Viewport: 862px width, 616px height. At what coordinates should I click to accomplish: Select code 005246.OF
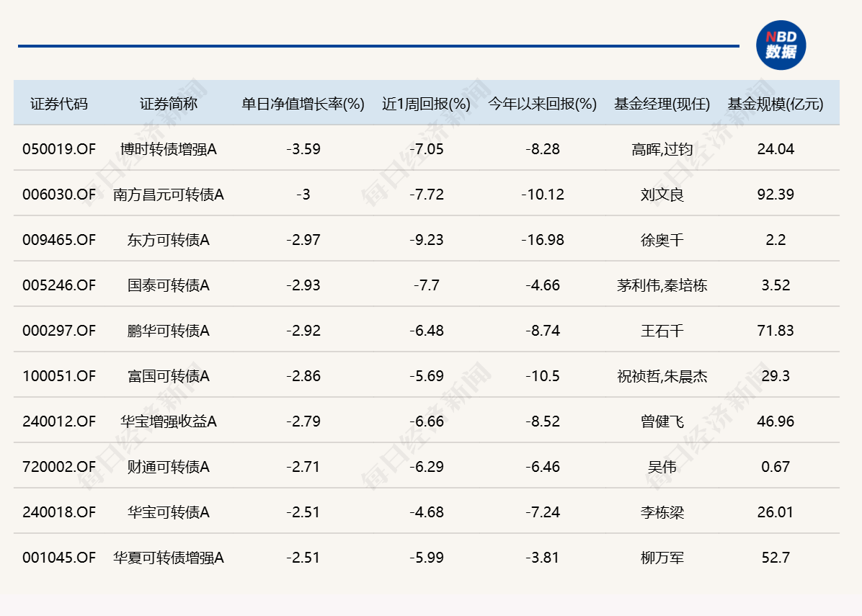click(x=59, y=285)
